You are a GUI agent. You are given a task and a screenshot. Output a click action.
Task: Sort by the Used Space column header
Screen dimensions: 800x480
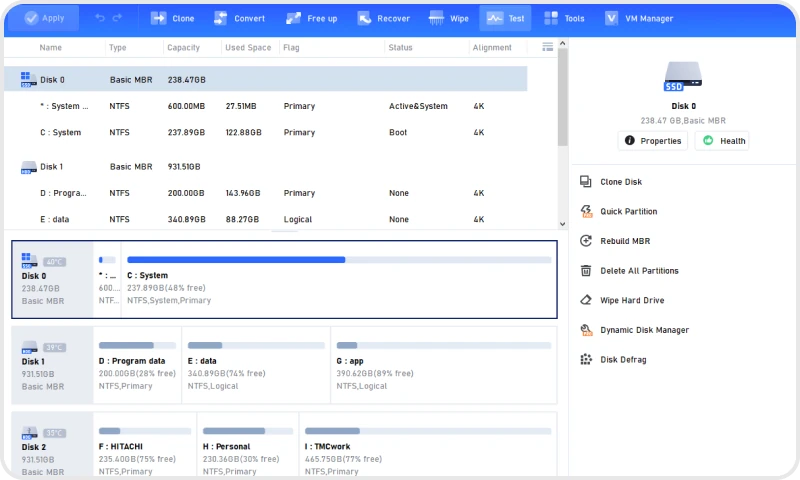click(x=248, y=47)
